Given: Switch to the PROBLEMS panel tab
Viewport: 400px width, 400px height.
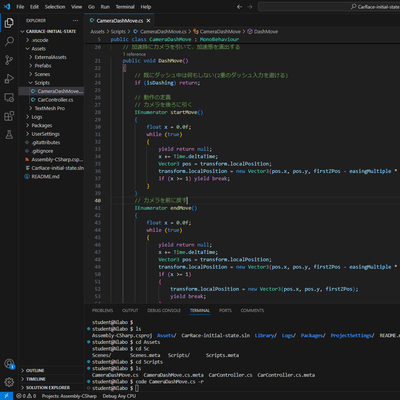Looking at the screenshot, I should click(102, 310).
